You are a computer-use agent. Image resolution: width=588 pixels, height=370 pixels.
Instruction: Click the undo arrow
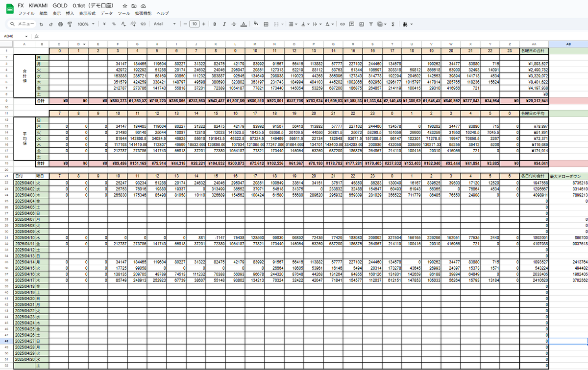(42, 23)
